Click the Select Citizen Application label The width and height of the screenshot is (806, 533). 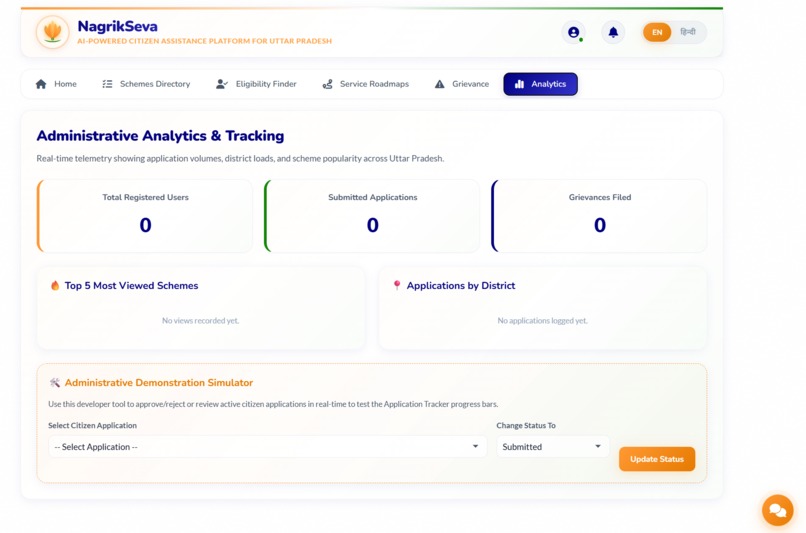93,426
